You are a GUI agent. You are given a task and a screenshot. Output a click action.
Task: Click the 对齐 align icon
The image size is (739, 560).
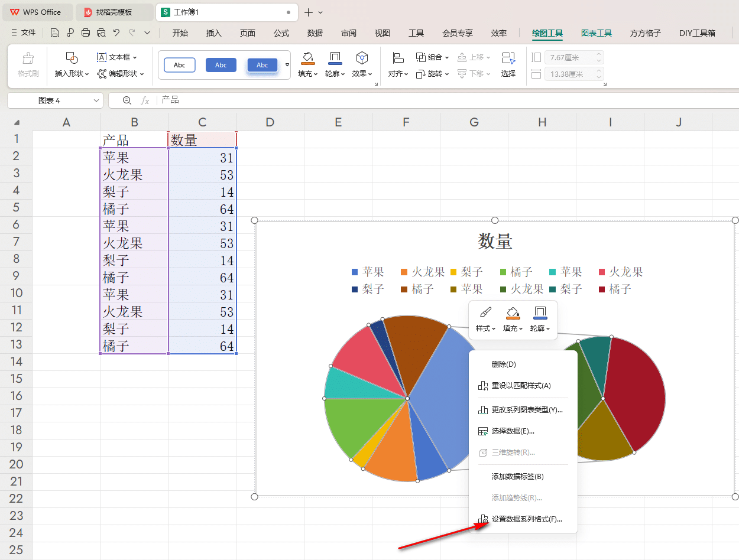[398, 58]
